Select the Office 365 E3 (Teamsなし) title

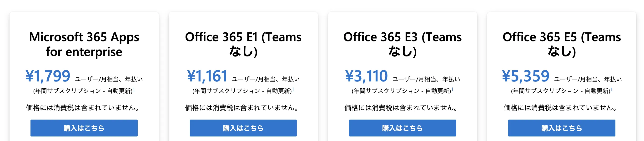click(402, 45)
